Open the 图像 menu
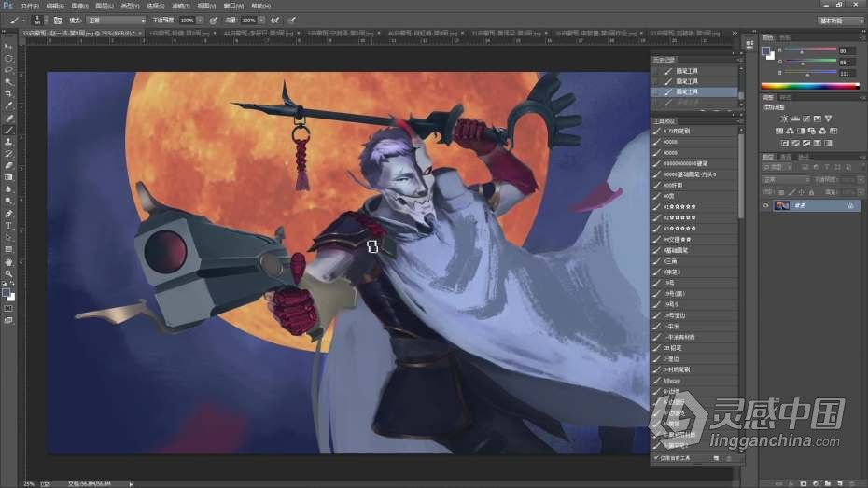 pyautogui.click(x=79, y=7)
